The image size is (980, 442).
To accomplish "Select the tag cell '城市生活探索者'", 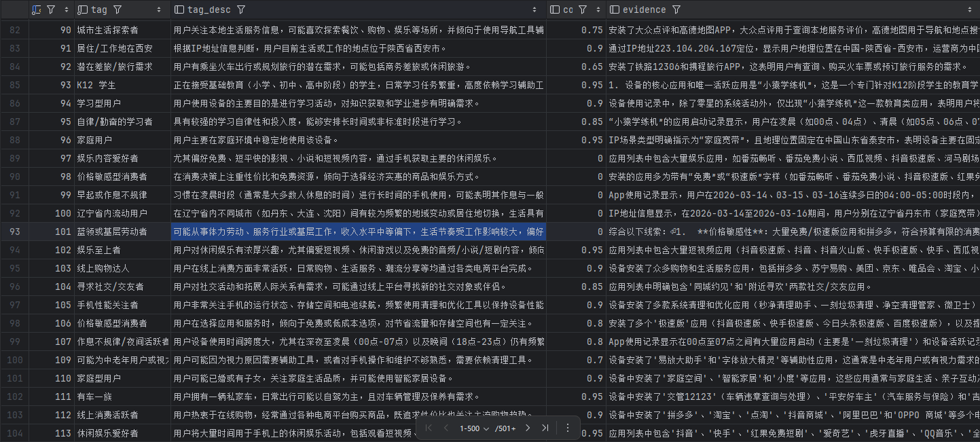I will coord(122,30).
